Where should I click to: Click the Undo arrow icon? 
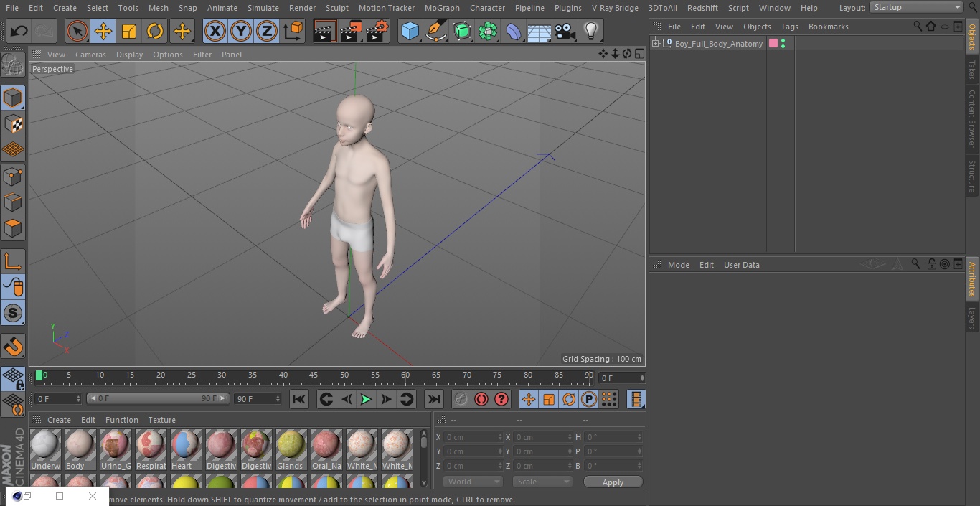click(19, 32)
